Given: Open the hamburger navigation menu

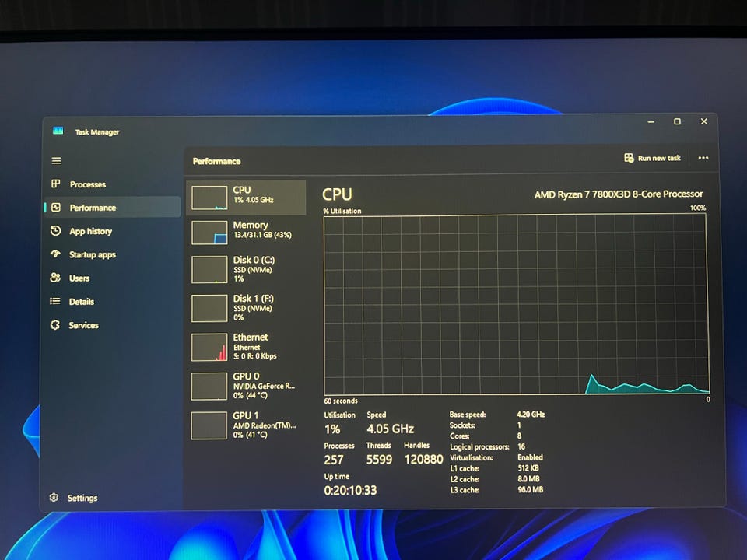Looking at the screenshot, I should [x=56, y=161].
